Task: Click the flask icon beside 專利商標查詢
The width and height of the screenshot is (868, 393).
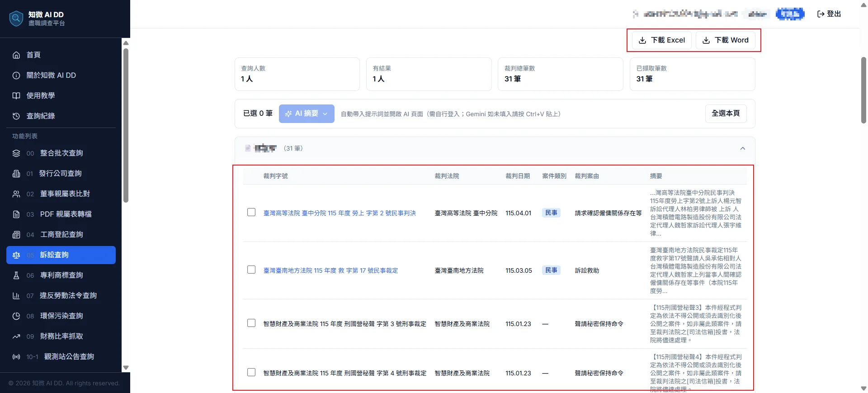Action: click(x=16, y=275)
